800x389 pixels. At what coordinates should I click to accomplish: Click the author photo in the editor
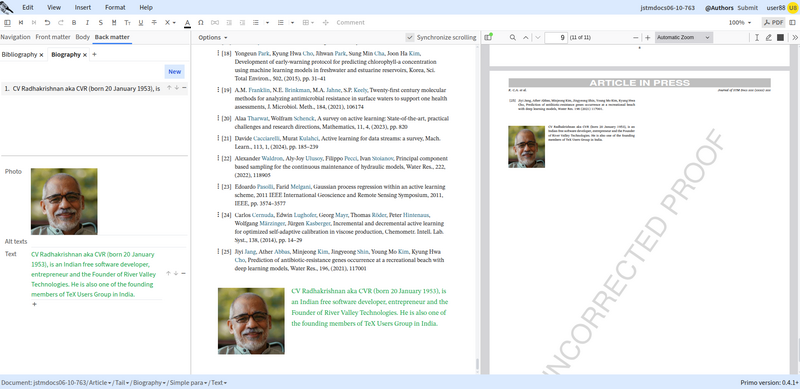(251, 321)
